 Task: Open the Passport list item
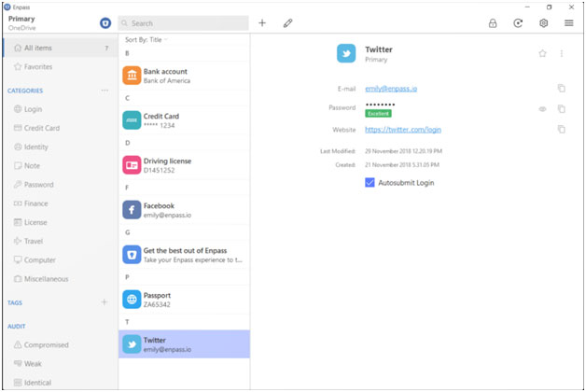[x=184, y=300]
